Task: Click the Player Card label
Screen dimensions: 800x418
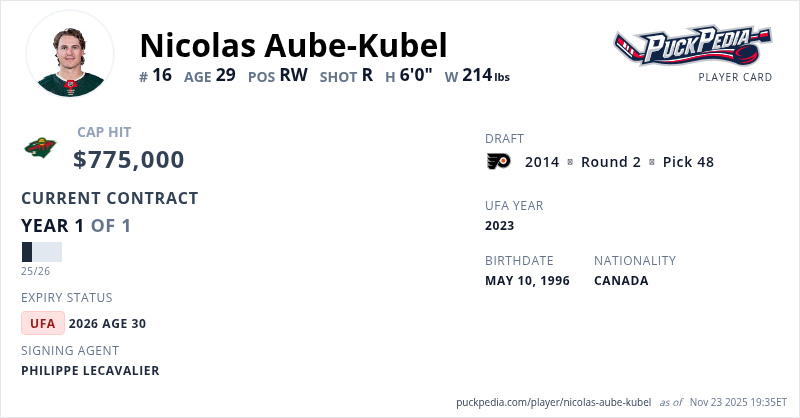Action: point(735,77)
